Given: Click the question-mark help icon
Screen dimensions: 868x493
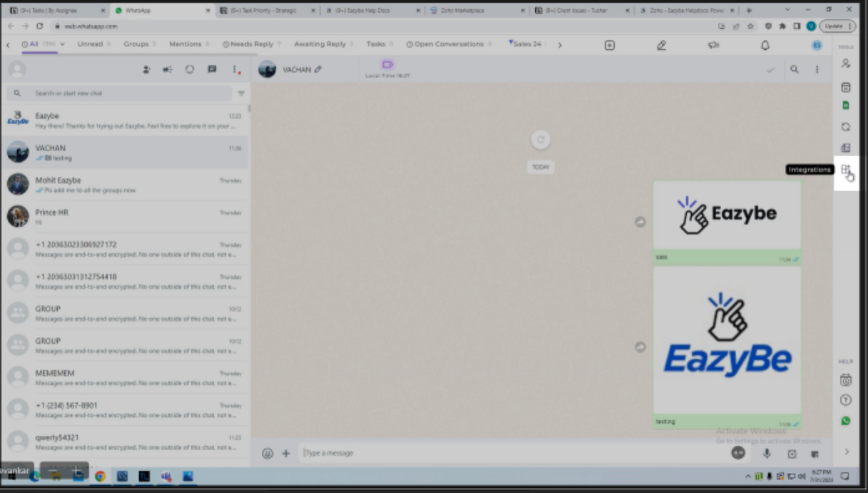Looking at the screenshot, I should [846, 400].
